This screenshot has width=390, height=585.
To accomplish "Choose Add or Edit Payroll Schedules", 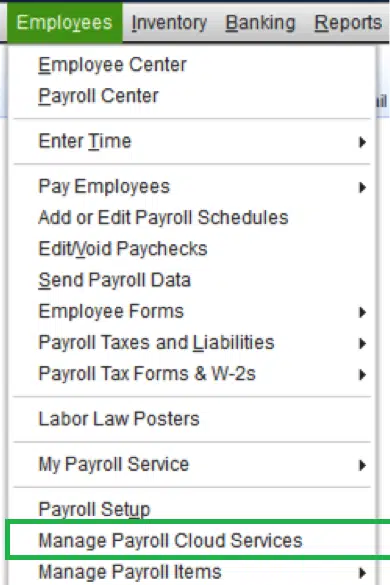I will tap(163, 218).
